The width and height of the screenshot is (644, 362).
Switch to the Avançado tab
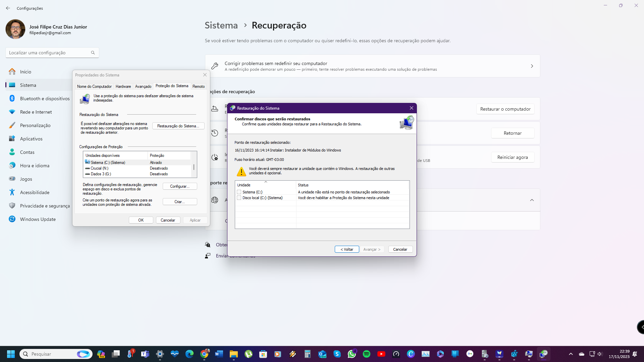tap(143, 86)
